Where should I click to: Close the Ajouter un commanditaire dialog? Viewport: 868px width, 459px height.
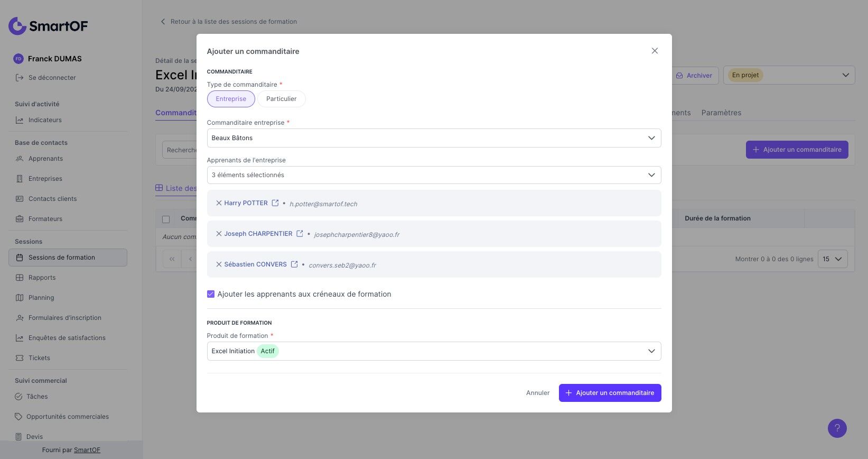point(655,51)
